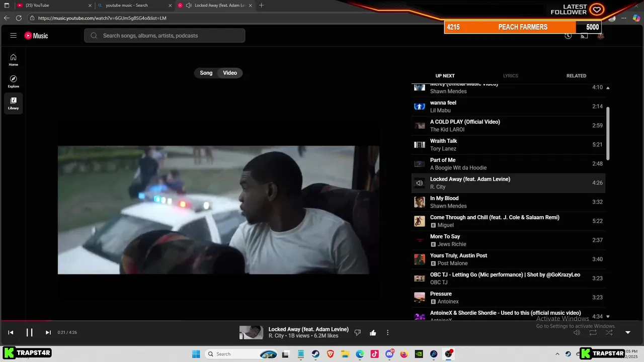Toggle shuffle playback
The image size is (644, 362).
coord(609,332)
